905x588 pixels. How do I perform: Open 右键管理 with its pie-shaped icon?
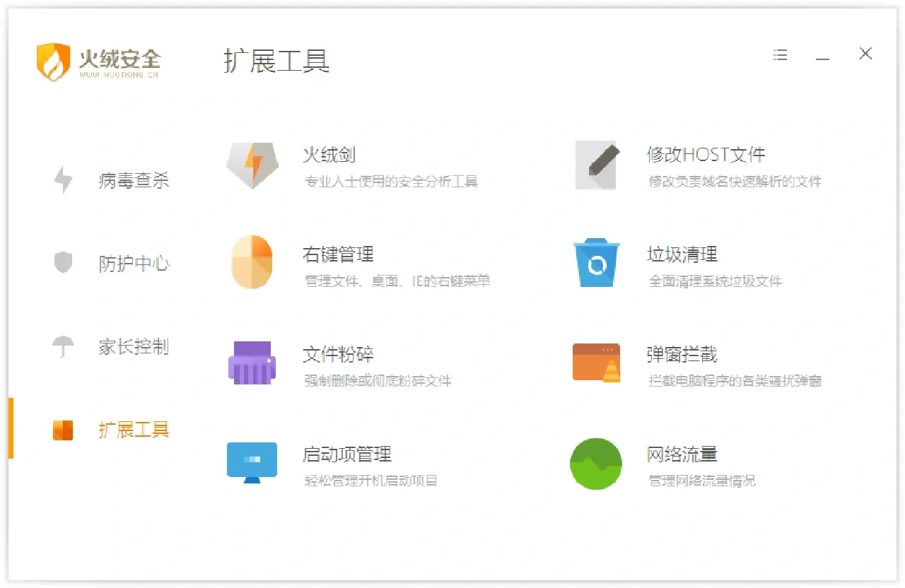click(x=252, y=262)
